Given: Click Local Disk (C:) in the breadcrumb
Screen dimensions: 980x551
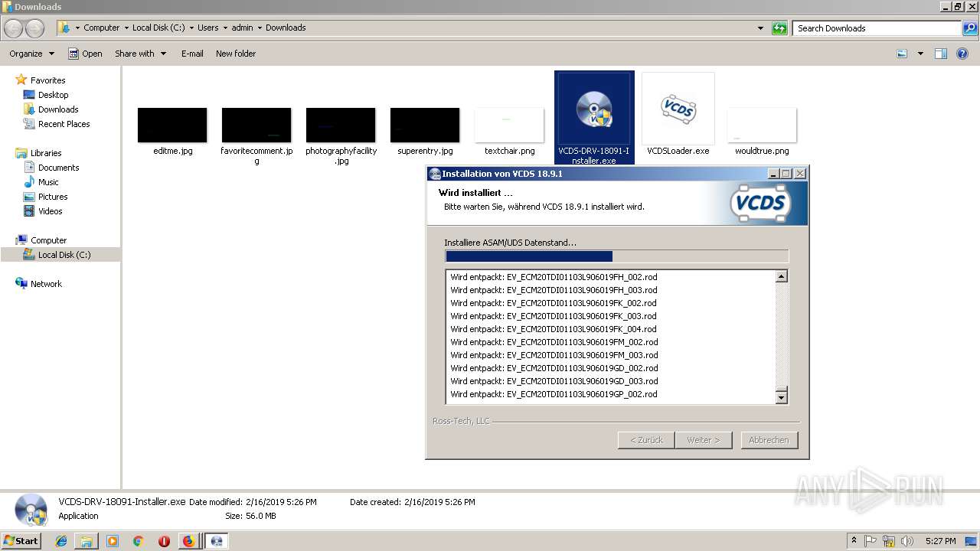Looking at the screenshot, I should click(158, 28).
